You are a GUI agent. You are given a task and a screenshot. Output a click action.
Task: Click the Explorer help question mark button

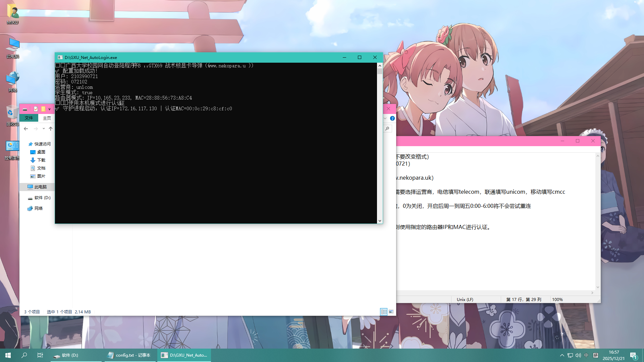(392, 118)
